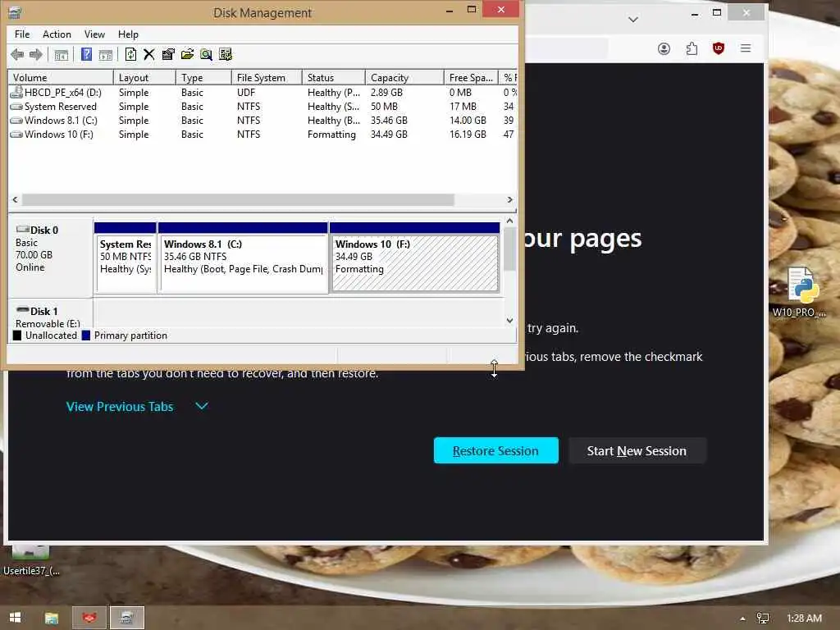Sort by the Free Space column header

click(x=471, y=78)
